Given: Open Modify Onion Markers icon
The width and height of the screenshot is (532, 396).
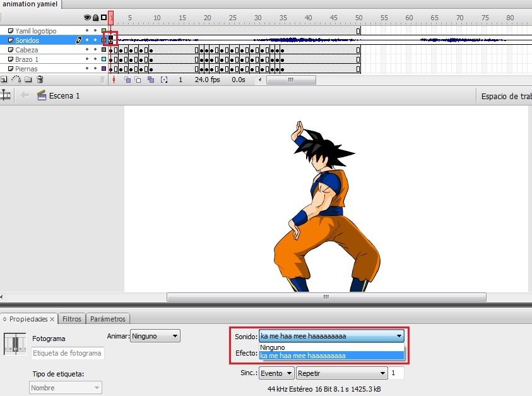Looking at the screenshot, I should point(164,80).
